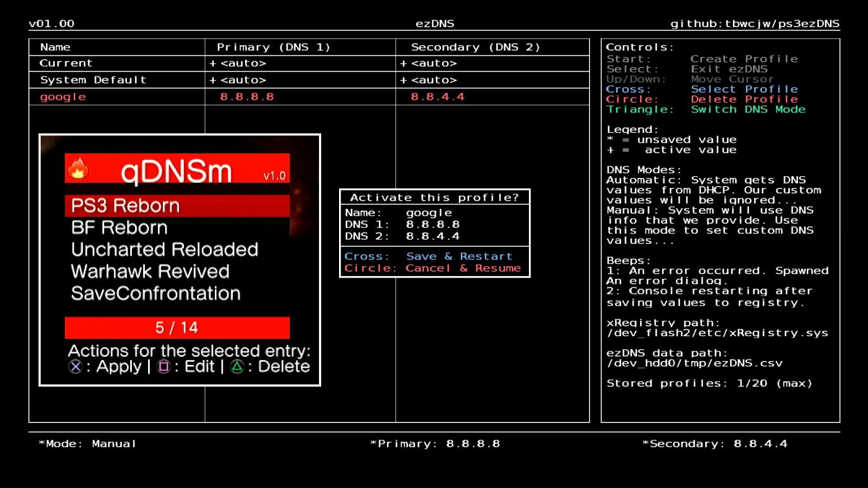Viewport: 868px width, 488px height.
Task: Choose Uncharted Reloaded from the list
Action: tap(165, 249)
